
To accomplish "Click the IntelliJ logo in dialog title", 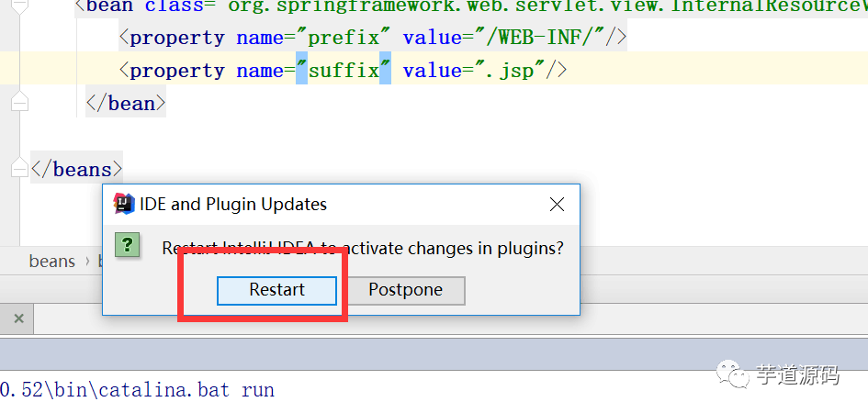I will [x=124, y=204].
